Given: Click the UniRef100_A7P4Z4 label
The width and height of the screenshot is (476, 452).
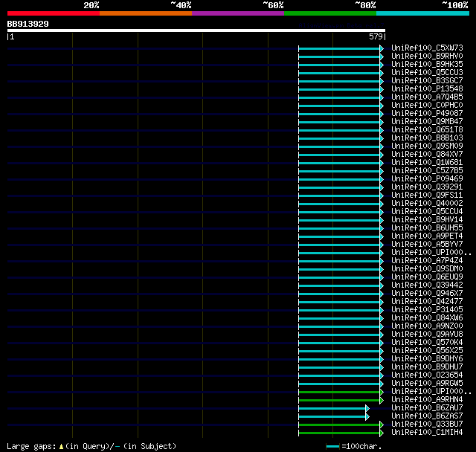Looking at the screenshot, I should (x=427, y=261).
